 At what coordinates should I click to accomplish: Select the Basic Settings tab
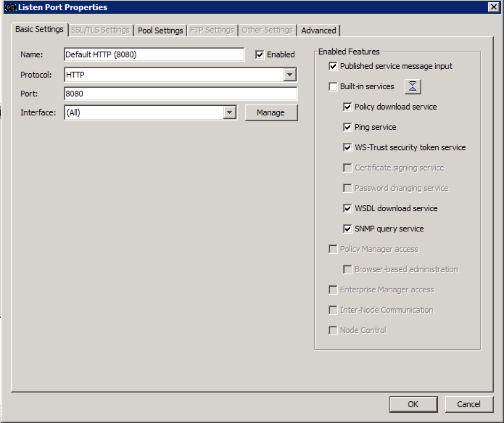pyautogui.click(x=39, y=30)
